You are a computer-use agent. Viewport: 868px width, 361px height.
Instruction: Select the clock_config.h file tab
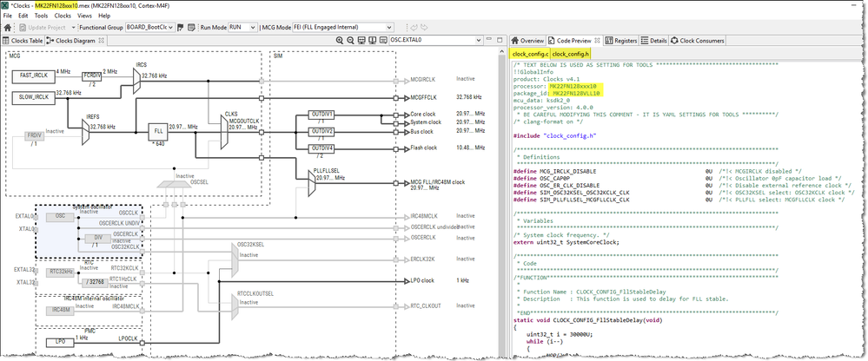point(570,55)
